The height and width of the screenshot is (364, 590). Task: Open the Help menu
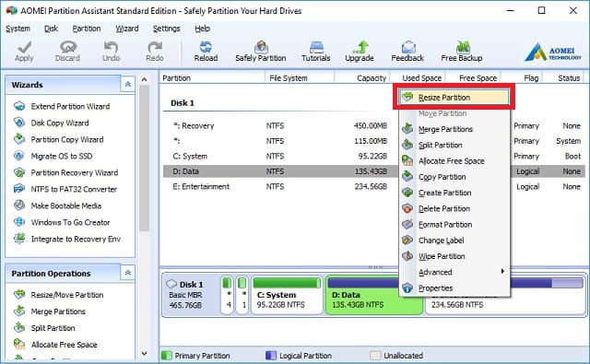pos(203,29)
